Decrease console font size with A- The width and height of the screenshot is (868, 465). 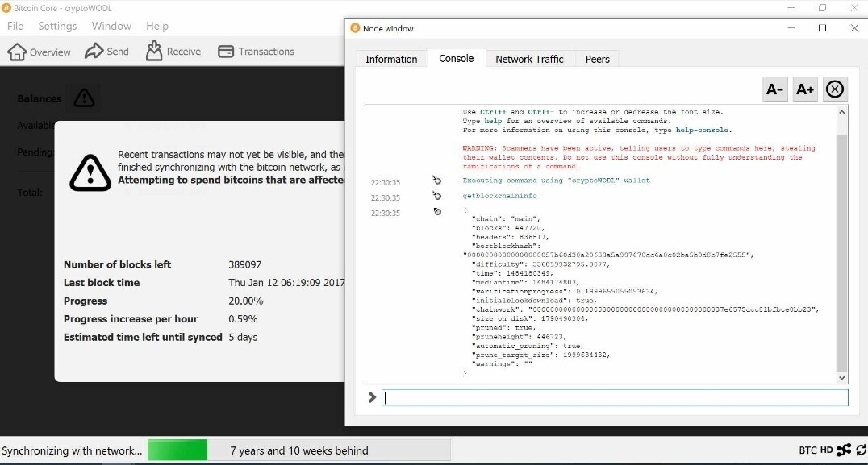point(775,89)
